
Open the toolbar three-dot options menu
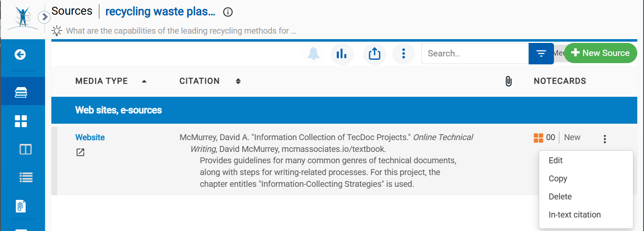(x=403, y=53)
